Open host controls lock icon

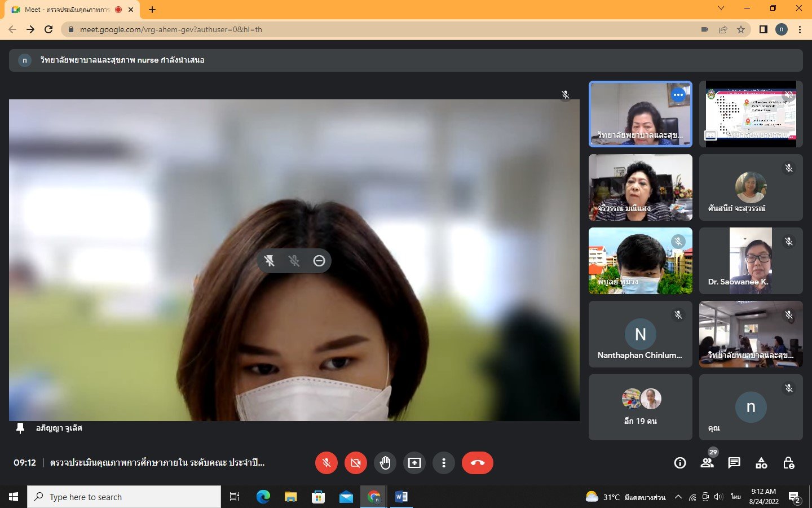[789, 463]
